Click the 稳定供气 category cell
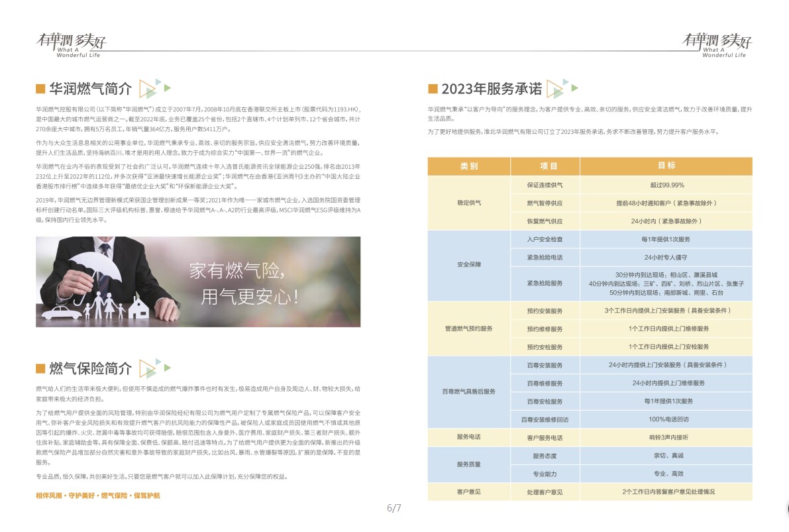Screen dimensions: 789x532 [x=469, y=203]
